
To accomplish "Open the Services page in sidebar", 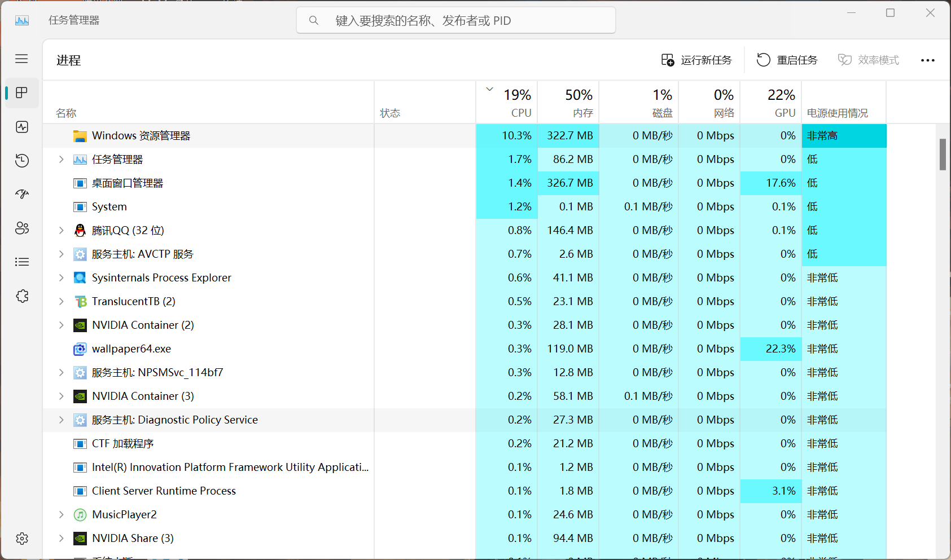I will (22, 296).
